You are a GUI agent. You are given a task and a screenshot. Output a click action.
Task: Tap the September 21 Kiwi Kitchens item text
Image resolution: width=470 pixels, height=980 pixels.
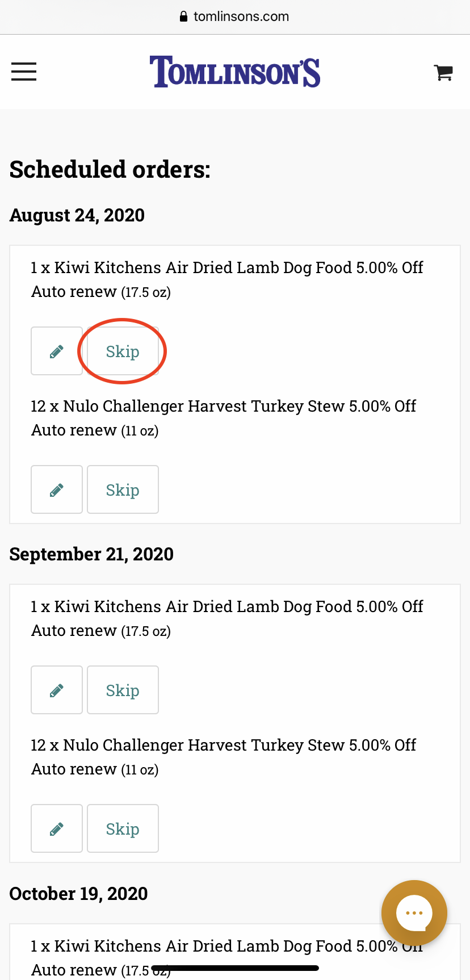click(x=227, y=618)
